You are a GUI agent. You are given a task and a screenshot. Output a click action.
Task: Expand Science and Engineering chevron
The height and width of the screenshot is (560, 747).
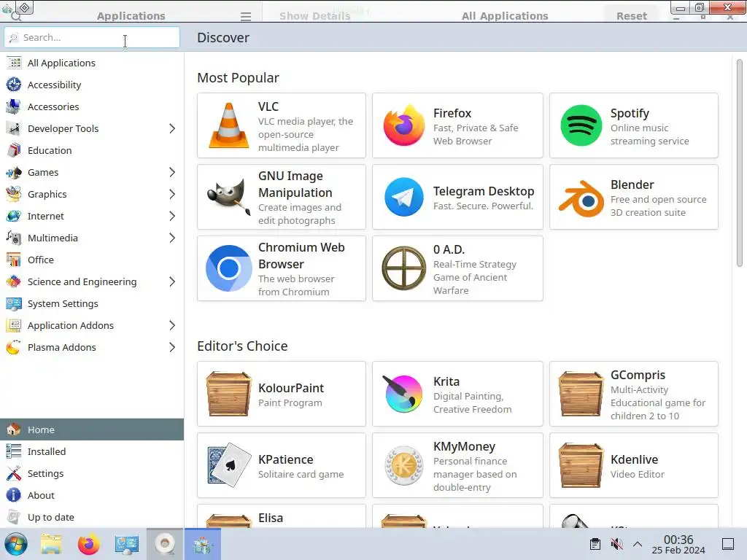(x=172, y=282)
